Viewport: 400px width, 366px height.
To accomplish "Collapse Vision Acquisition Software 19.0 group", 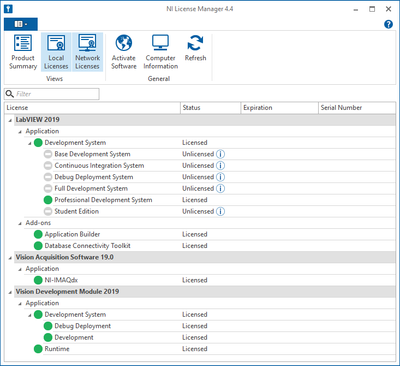I will point(10,258).
